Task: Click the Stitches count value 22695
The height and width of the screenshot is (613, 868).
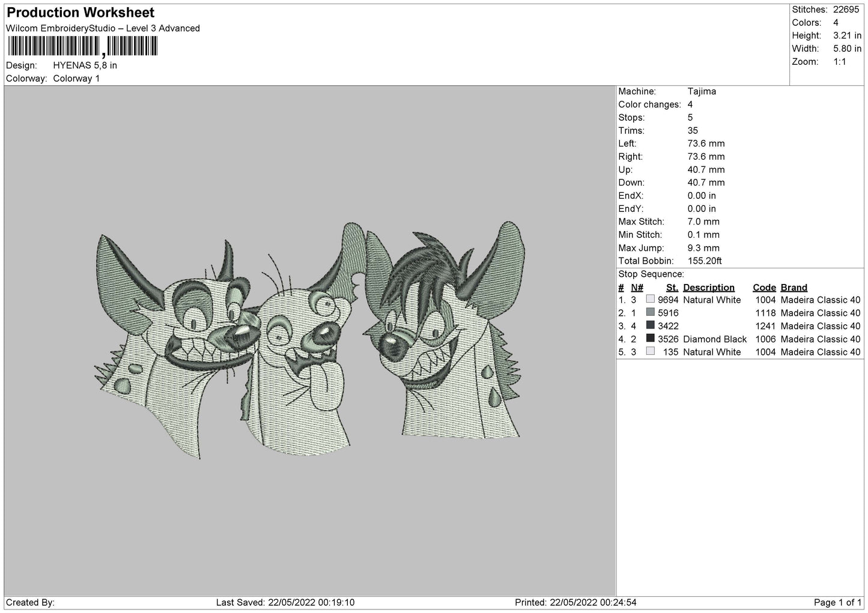Action: tap(847, 10)
